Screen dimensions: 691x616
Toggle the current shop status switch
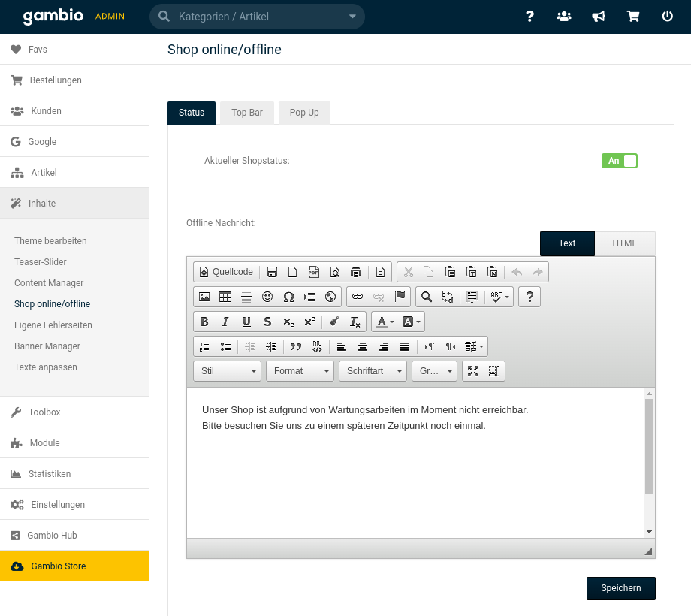(619, 161)
